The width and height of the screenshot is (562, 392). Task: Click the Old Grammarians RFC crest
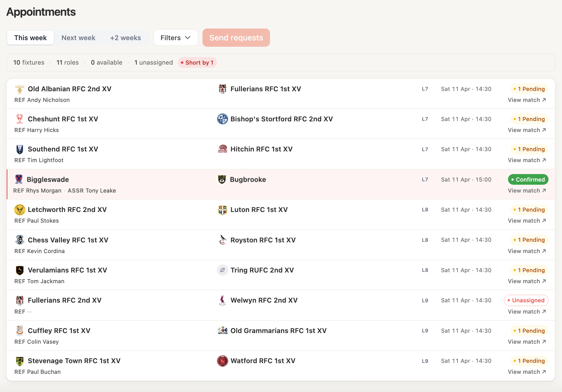[223, 331]
